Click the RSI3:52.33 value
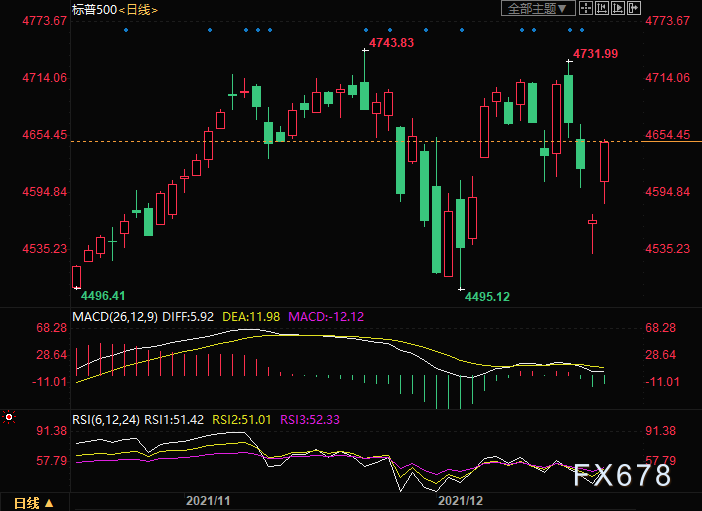702x511 pixels. coord(310,420)
